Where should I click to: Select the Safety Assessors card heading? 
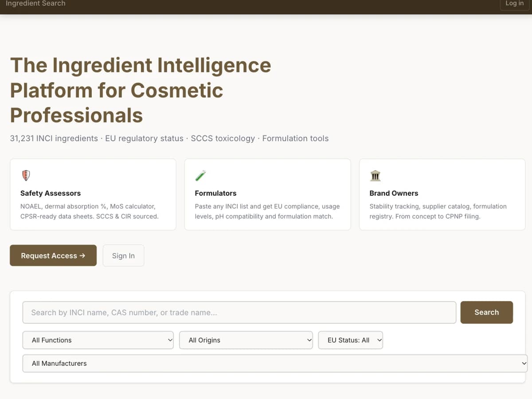51,193
